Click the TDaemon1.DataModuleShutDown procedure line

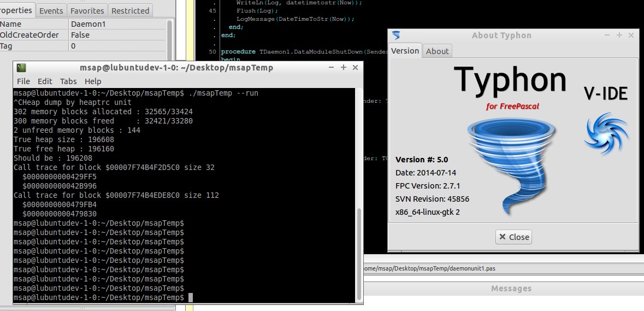[x=304, y=52]
